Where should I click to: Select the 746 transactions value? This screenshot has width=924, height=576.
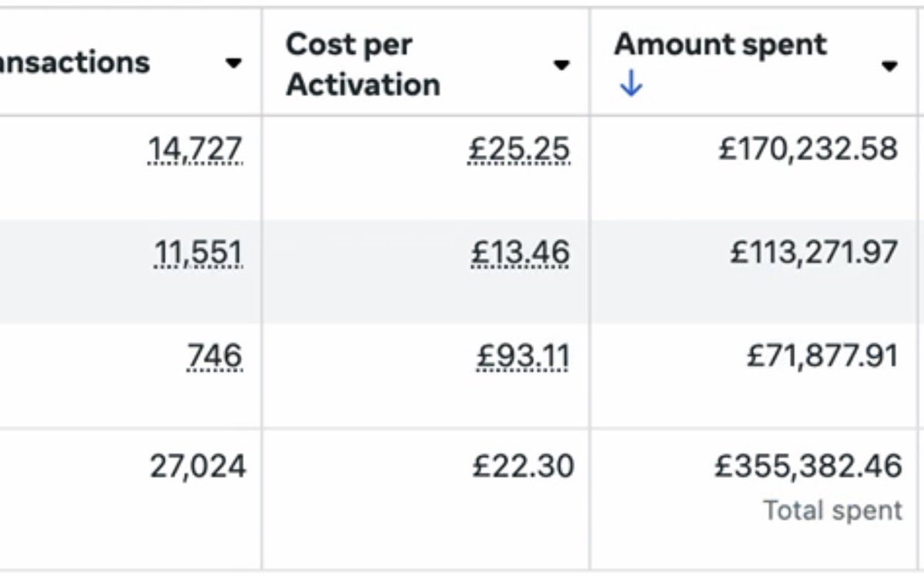tap(214, 356)
